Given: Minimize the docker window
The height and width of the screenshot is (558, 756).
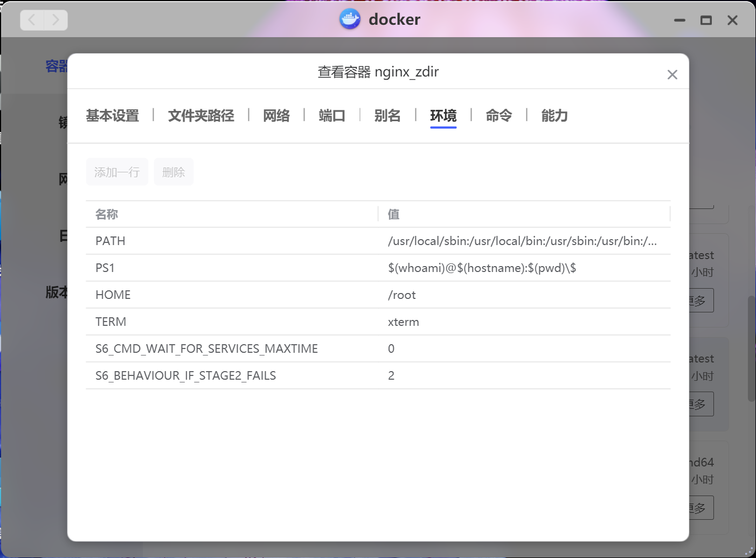Looking at the screenshot, I should pyautogui.click(x=679, y=20).
